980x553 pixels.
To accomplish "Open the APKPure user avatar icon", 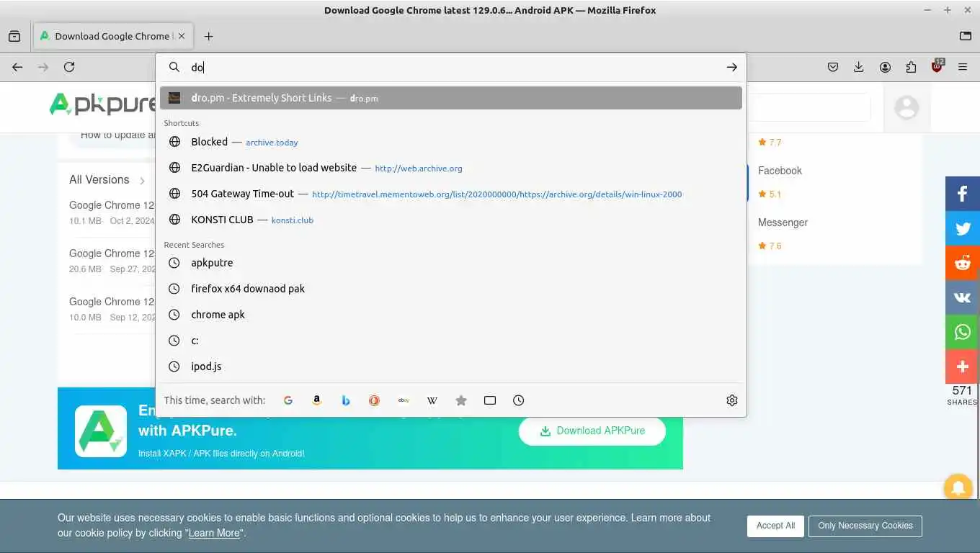I will coord(906,107).
